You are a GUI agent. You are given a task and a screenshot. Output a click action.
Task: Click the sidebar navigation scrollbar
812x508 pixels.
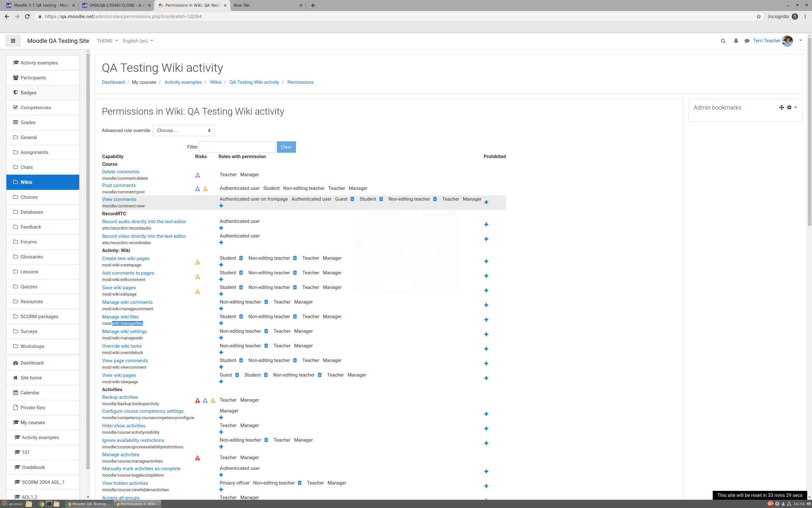[x=88, y=261]
